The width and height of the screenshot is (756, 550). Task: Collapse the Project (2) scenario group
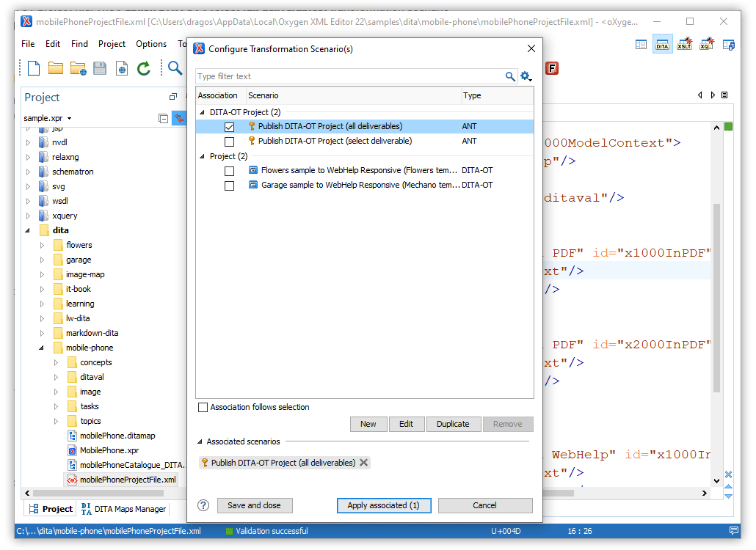pos(202,156)
